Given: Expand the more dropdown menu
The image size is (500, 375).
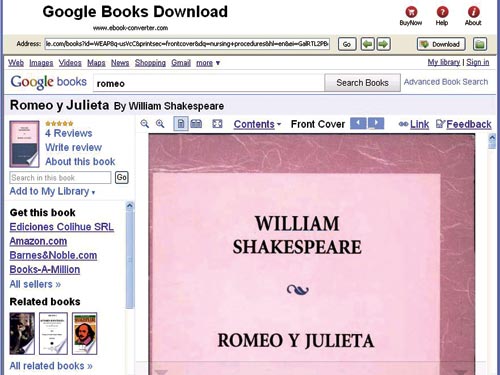Looking at the screenshot, I should click(x=208, y=63).
